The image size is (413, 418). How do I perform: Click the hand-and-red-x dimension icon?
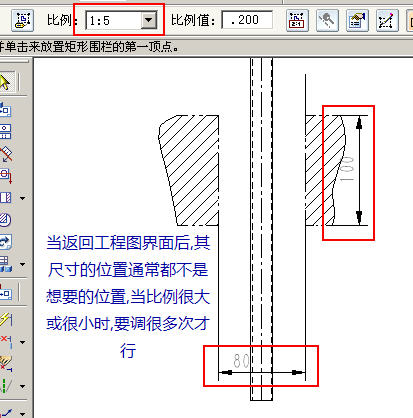(5, 363)
